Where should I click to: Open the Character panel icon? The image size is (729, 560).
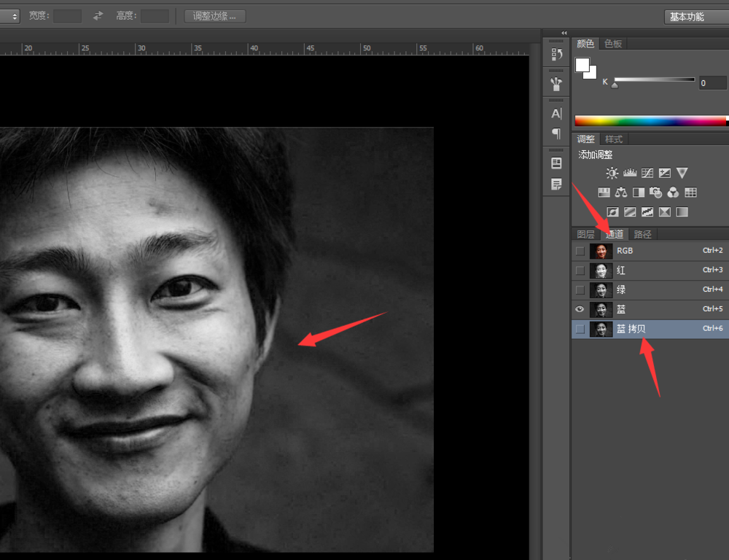(x=556, y=114)
